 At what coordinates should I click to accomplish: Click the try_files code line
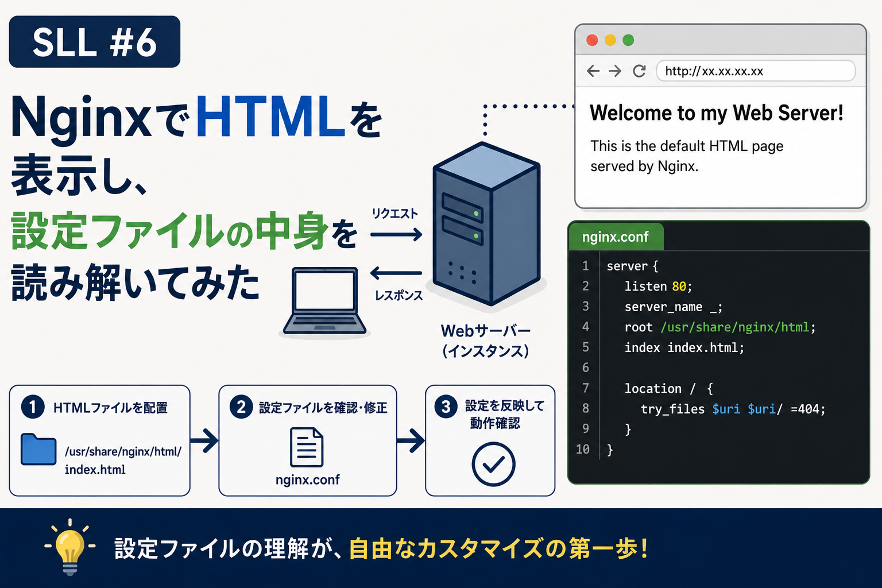[x=733, y=409]
